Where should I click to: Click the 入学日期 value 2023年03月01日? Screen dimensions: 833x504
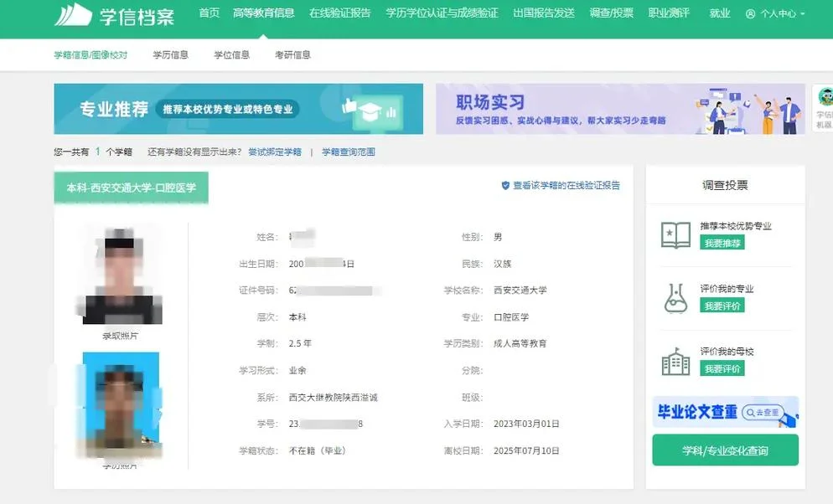click(526, 424)
